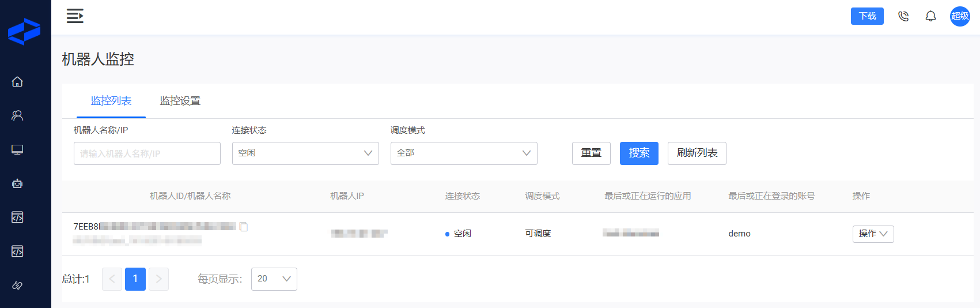This screenshot has width=980, height=308.
Task: Click the 调度模式 column header
Action: point(542,196)
